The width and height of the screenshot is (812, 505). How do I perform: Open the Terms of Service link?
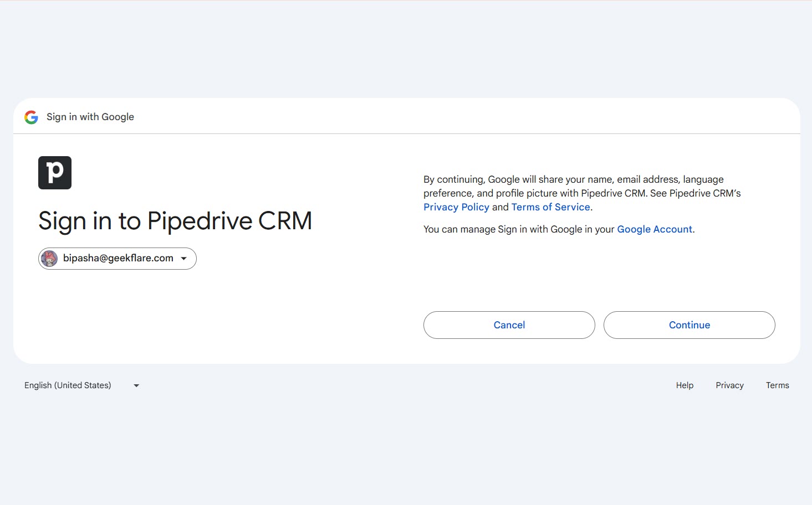[x=550, y=207]
